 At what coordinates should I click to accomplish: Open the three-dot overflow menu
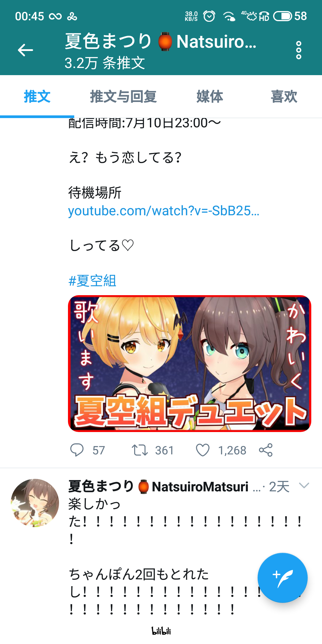298,50
